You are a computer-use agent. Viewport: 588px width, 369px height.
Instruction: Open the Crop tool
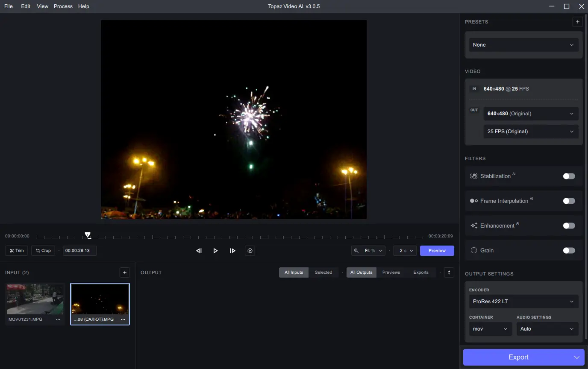pyautogui.click(x=43, y=251)
